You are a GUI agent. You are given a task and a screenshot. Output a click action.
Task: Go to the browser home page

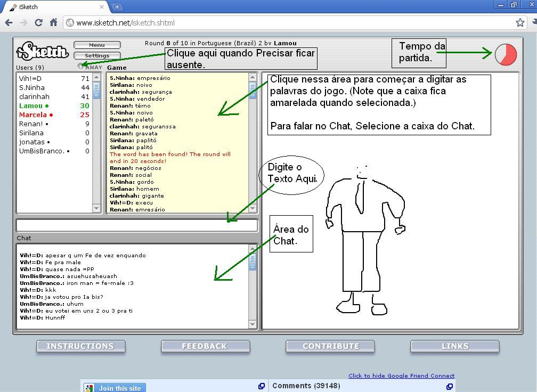pyautogui.click(x=53, y=22)
